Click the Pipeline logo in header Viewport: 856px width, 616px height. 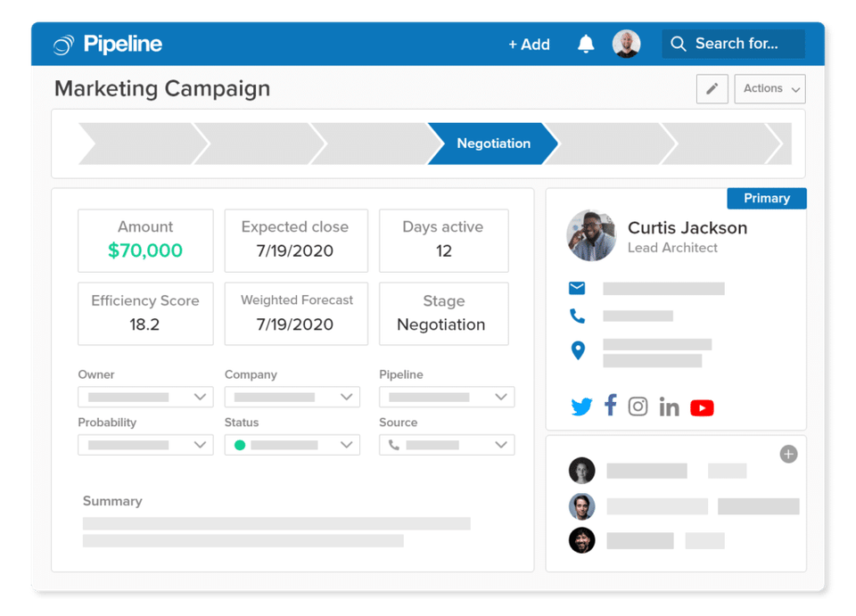coord(108,44)
